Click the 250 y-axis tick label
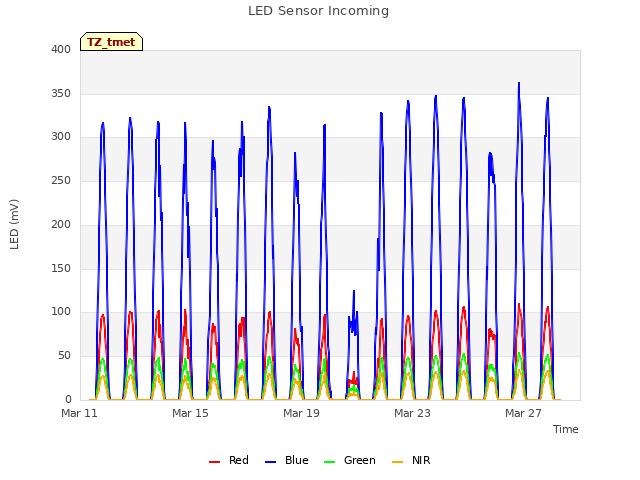The height and width of the screenshot is (480, 640). (61, 180)
